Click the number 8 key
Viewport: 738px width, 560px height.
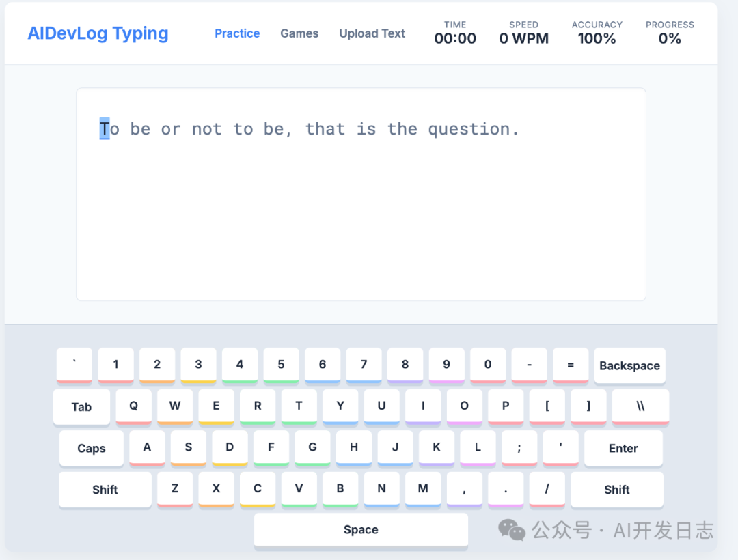[x=405, y=365]
